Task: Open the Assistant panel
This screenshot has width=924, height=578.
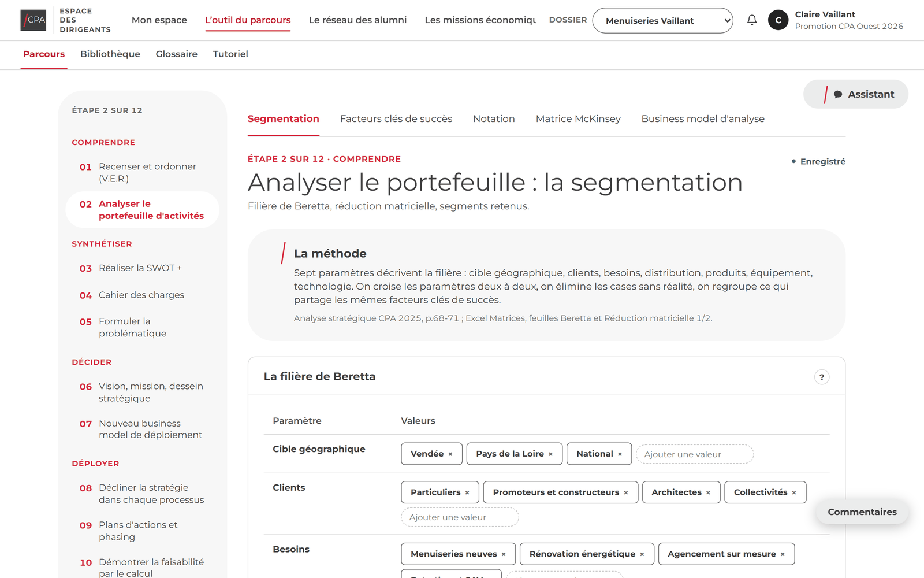Action: click(x=855, y=94)
